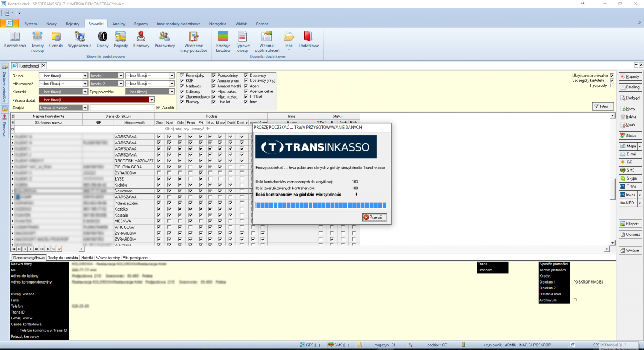Click the Emailing side button

click(630, 87)
